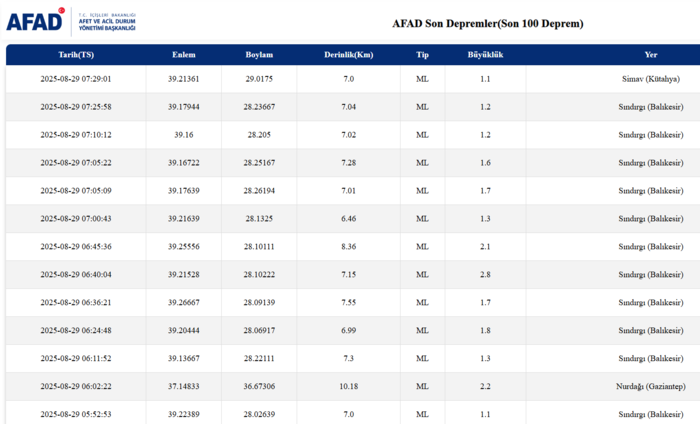Select the 2025-08-29 06:45:36 row timestamp
Screen dimensions: 700x424
[76, 246]
